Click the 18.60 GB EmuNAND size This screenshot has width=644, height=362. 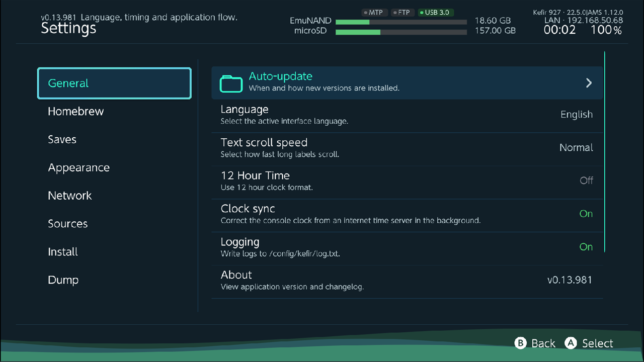coord(493,21)
